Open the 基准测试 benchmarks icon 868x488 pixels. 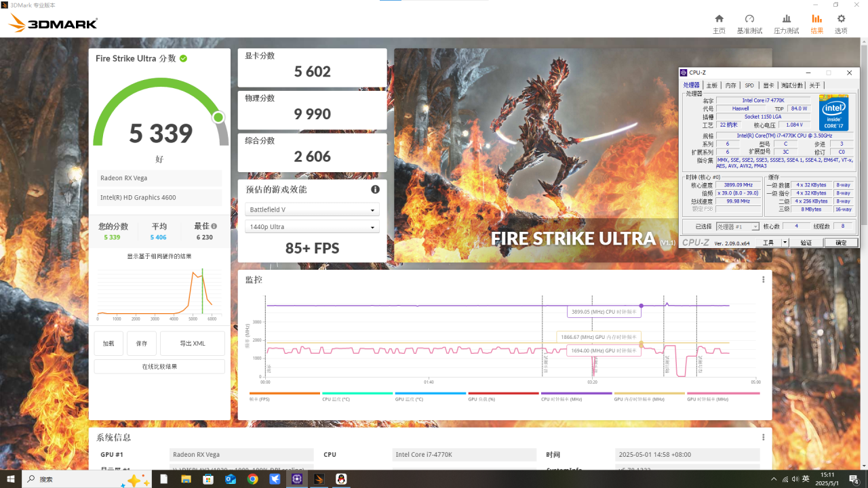[x=749, y=19]
